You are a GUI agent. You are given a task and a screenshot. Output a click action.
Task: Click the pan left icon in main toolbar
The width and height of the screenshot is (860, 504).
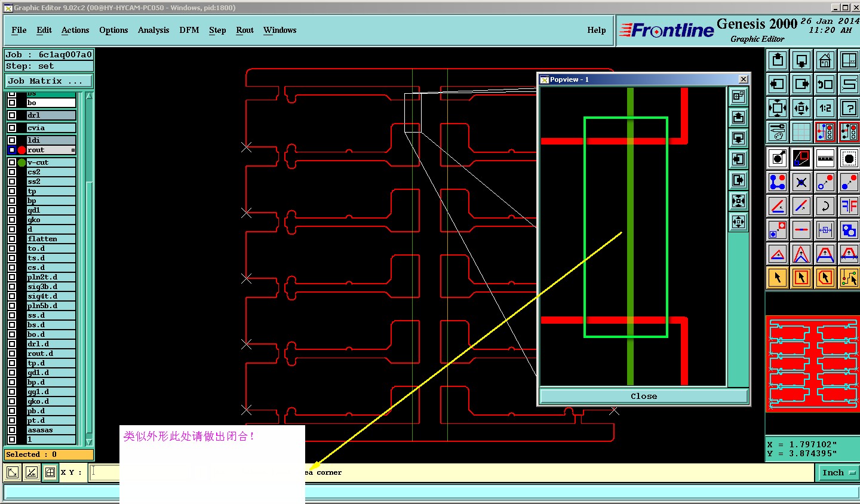(778, 84)
